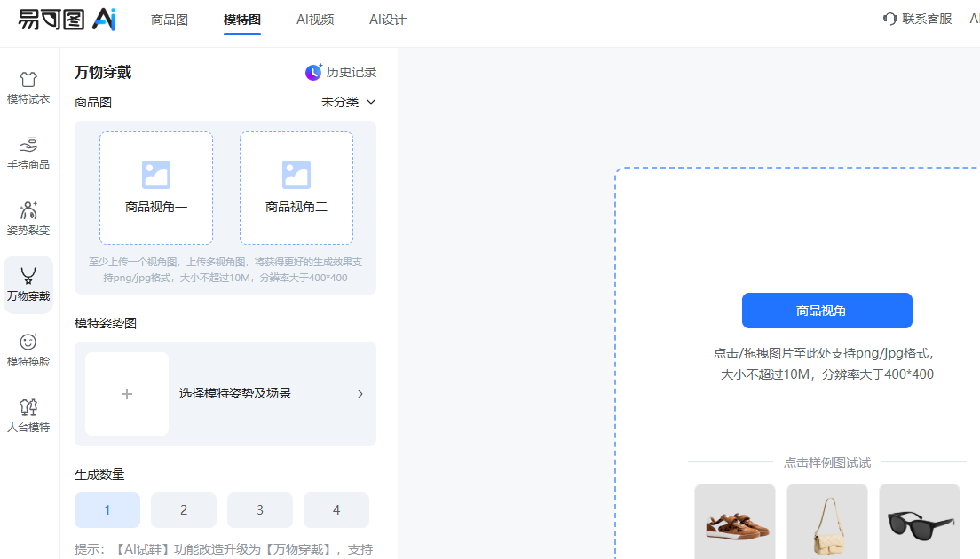Select the 人台模特 mannequin icon

(x=28, y=407)
